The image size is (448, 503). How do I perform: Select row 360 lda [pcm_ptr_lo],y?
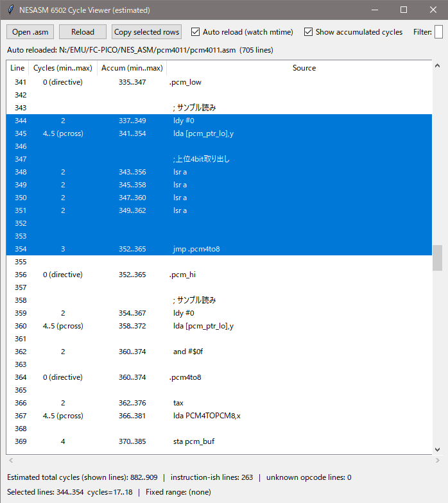(220, 326)
